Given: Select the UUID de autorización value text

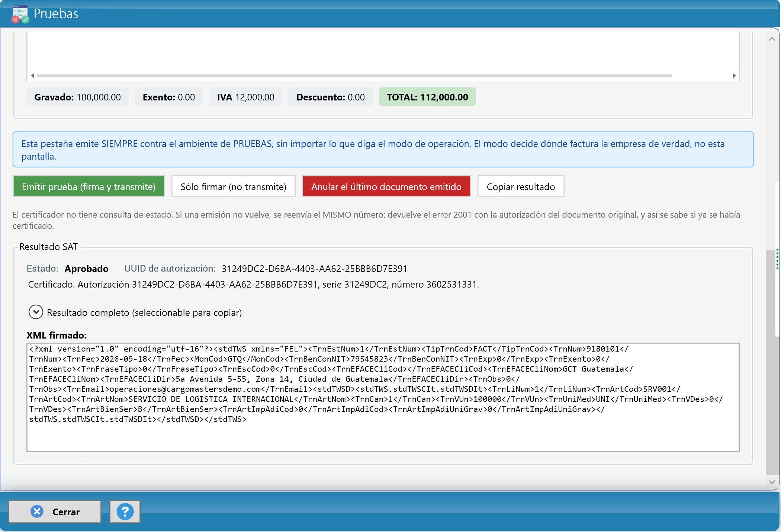Looking at the screenshot, I should (x=315, y=269).
